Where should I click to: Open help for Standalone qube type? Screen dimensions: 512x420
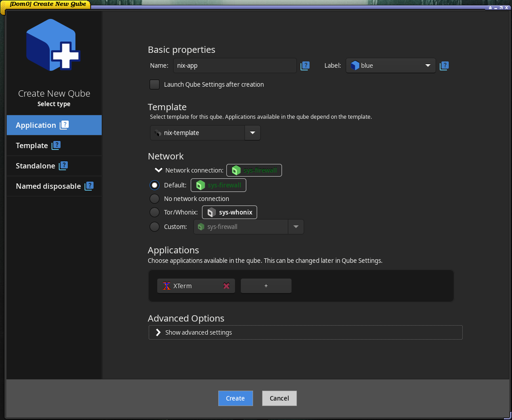(64, 165)
